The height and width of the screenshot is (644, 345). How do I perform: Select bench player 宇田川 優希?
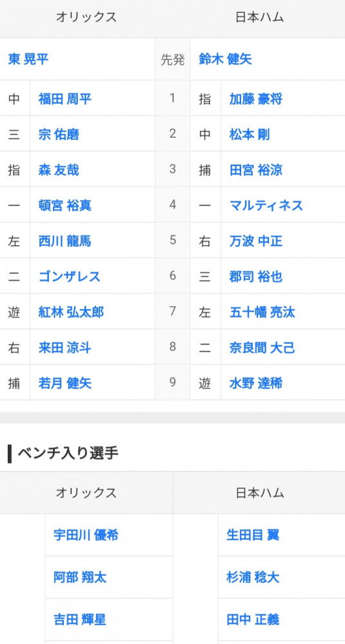coord(86,535)
